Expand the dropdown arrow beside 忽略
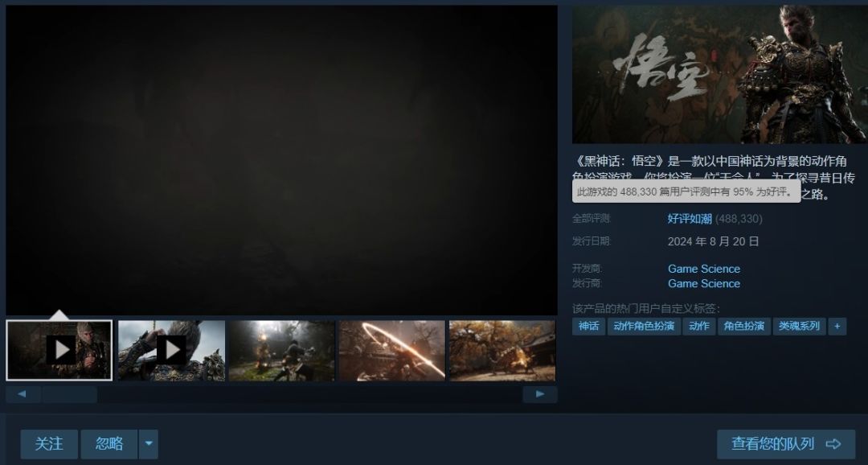The image size is (868, 465). click(149, 444)
